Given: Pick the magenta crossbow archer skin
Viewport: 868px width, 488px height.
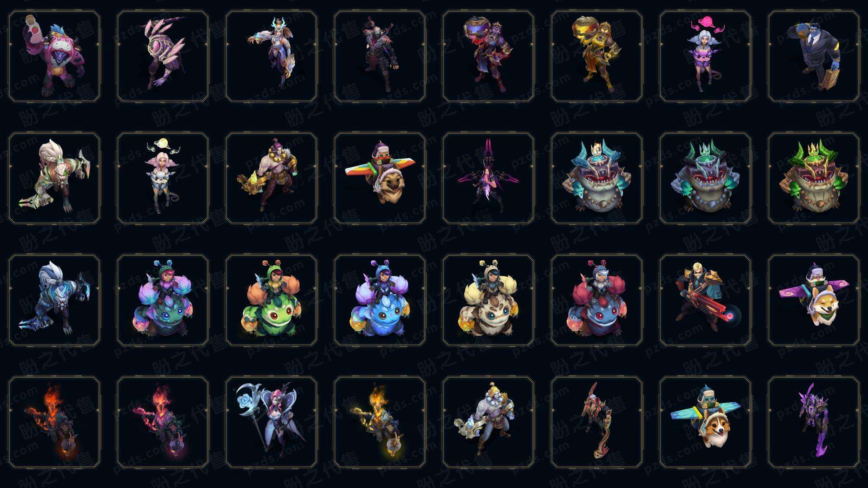Looking at the screenshot, I should [x=488, y=178].
